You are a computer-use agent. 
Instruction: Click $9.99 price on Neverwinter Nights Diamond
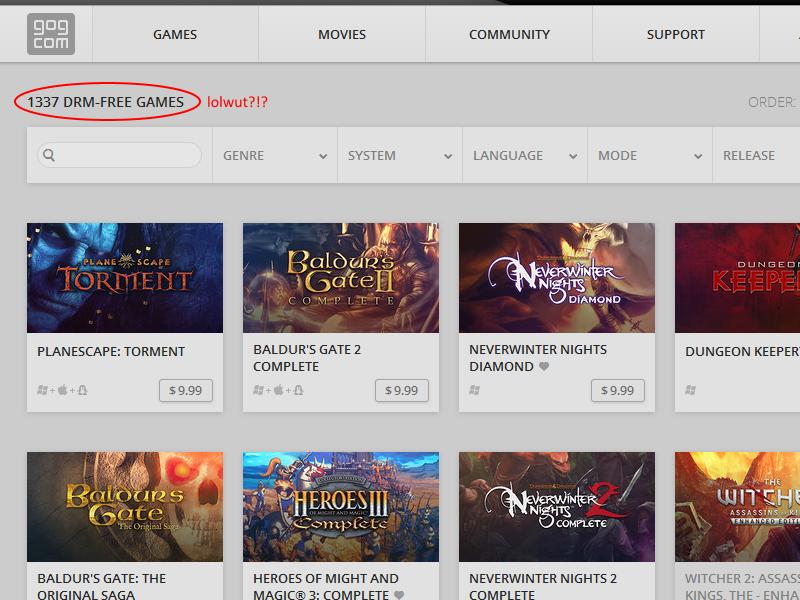(x=617, y=390)
